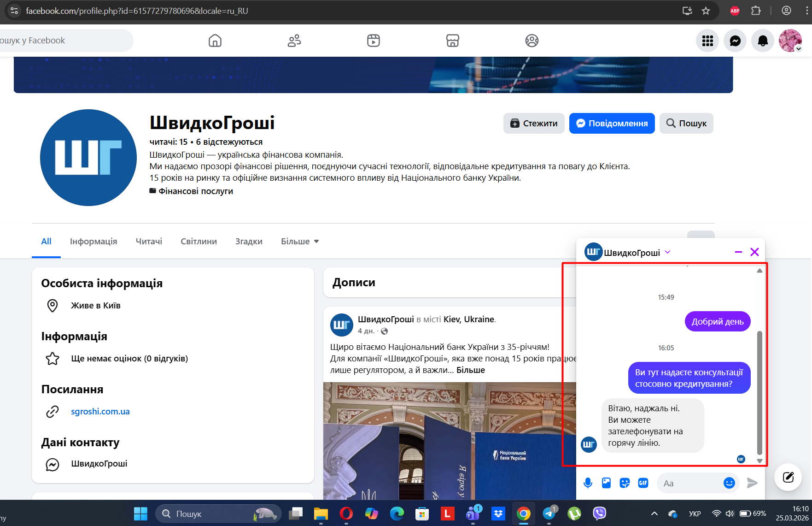Open the Reels video icon
Image resolution: width=812 pixels, height=526 pixels.
(x=374, y=41)
